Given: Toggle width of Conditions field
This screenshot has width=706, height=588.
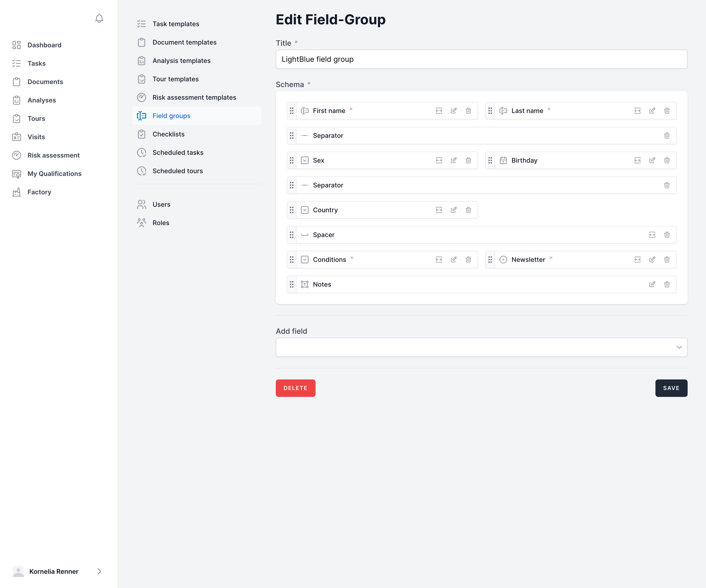Looking at the screenshot, I should point(439,260).
